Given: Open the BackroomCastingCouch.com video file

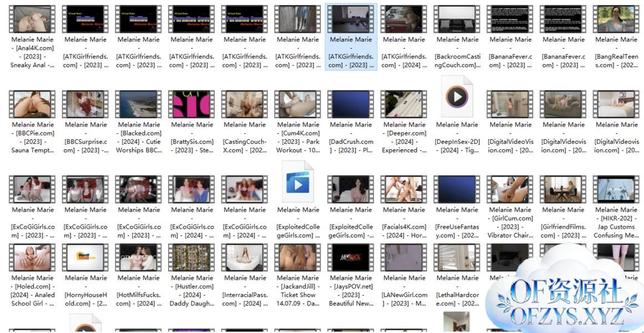Looking at the screenshot, I should (x=457, y=19).
